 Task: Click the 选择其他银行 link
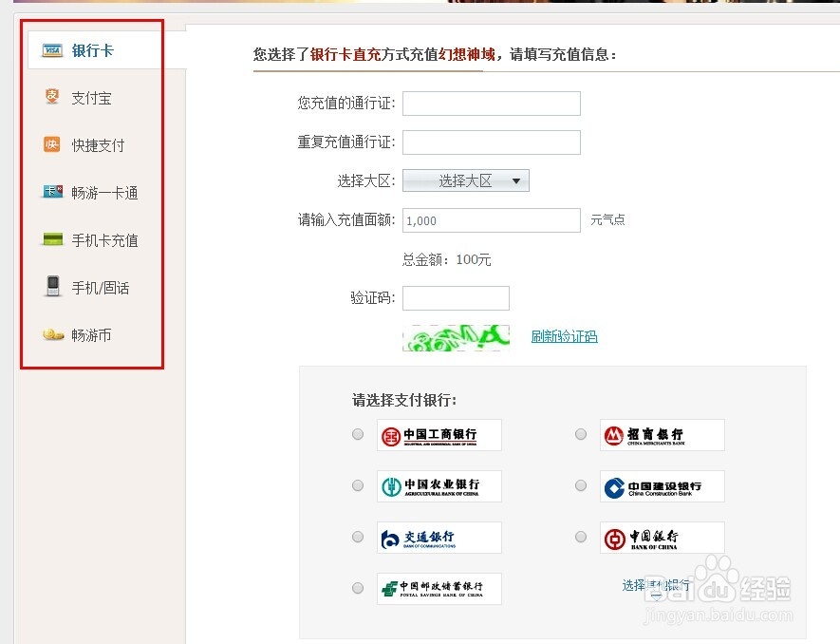point(656,585)
